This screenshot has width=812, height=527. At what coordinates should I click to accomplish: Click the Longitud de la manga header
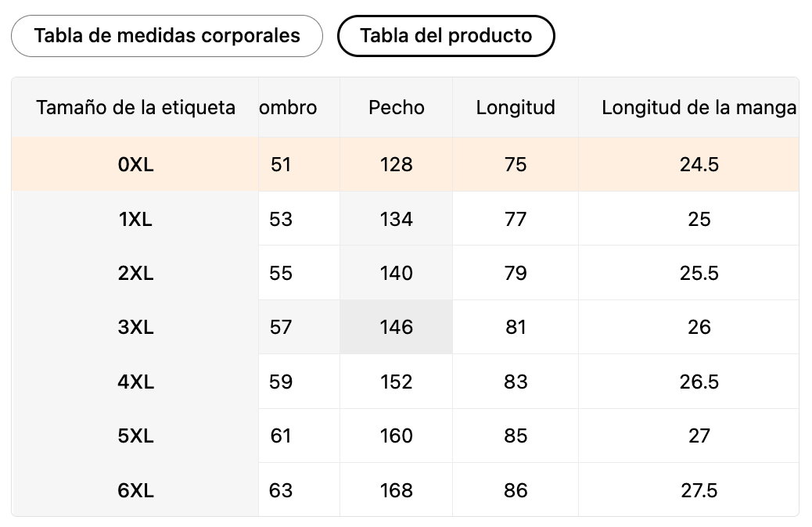point(699,108)
